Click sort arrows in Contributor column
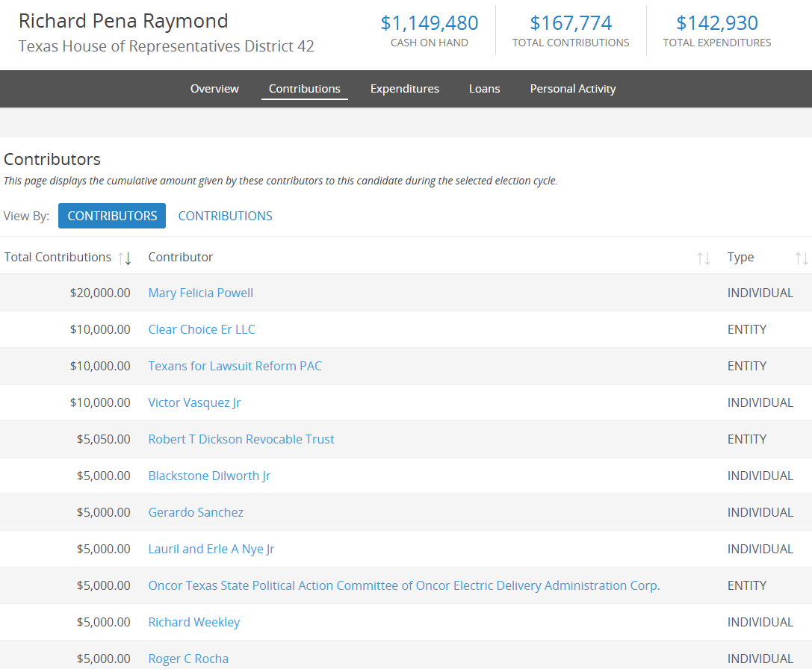This screenshot has width=812, height=669. pos(703,258)
